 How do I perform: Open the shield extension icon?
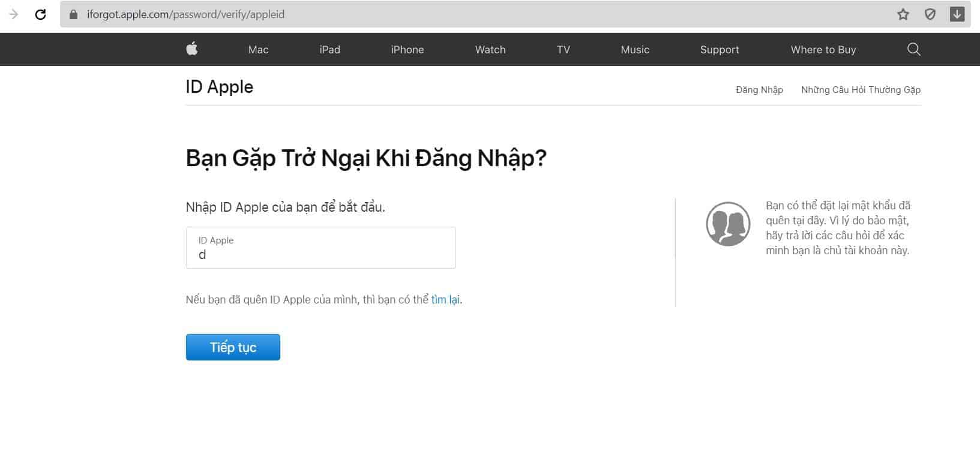tap(930, 14)
